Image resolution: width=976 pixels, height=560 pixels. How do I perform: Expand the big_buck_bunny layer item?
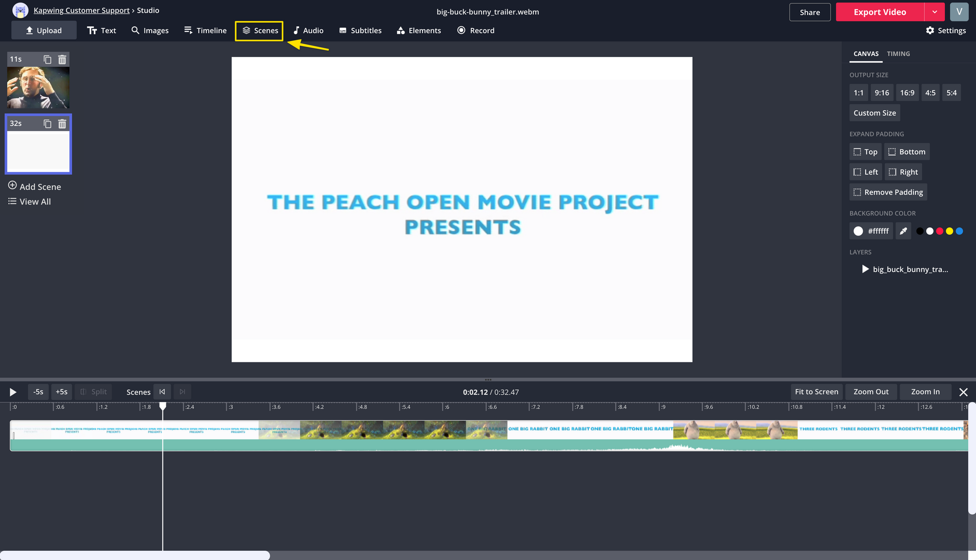click(865, 269)
